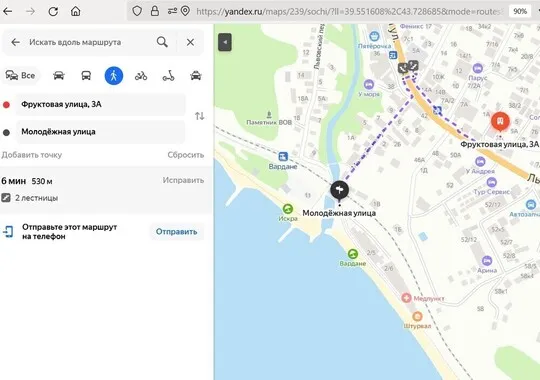Image resolution: width=540 pixels, height=380 pixels.
Task: Click the 'Штурвал' cafe marker
Action: 417,316
